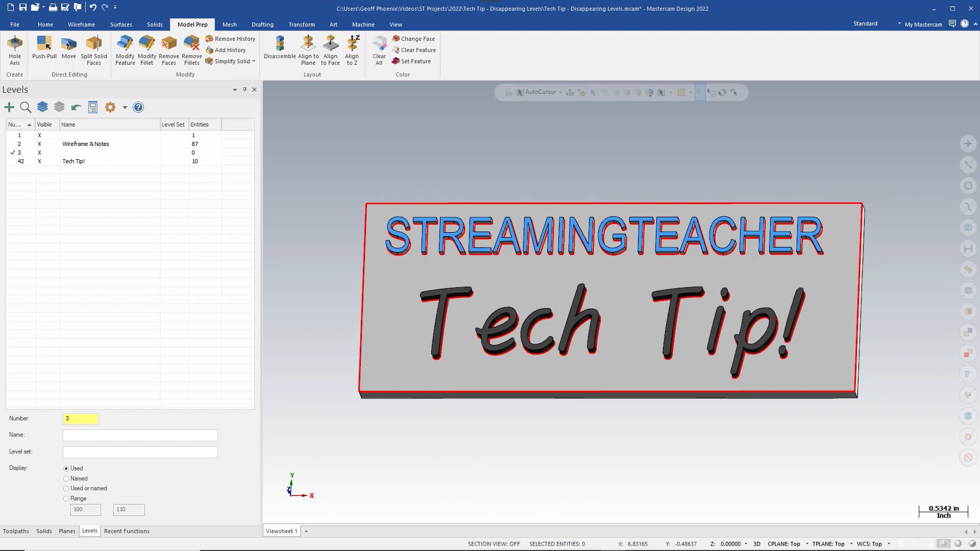Toggle visibility of level 3
This screenshot has width=980, height=551.
39,153
